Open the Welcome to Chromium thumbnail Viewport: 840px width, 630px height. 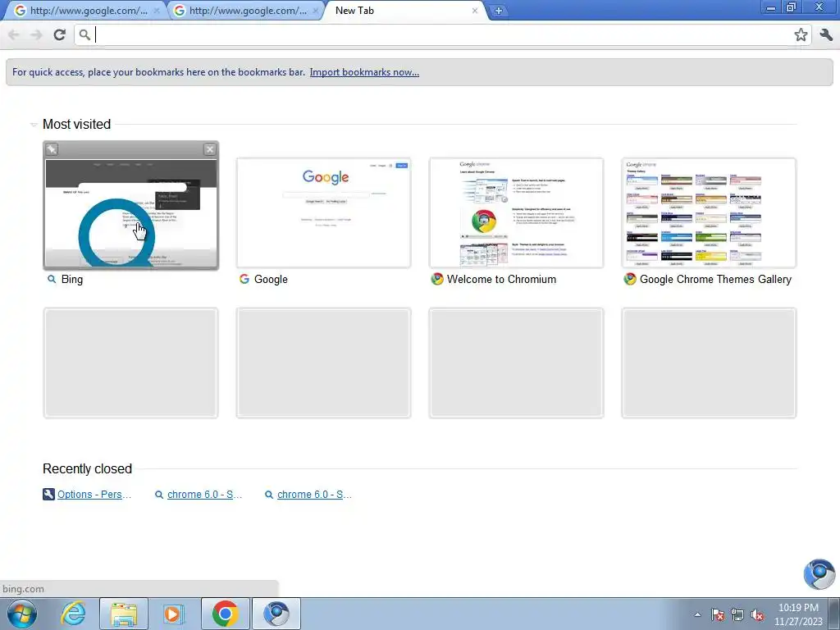point(517,212)
